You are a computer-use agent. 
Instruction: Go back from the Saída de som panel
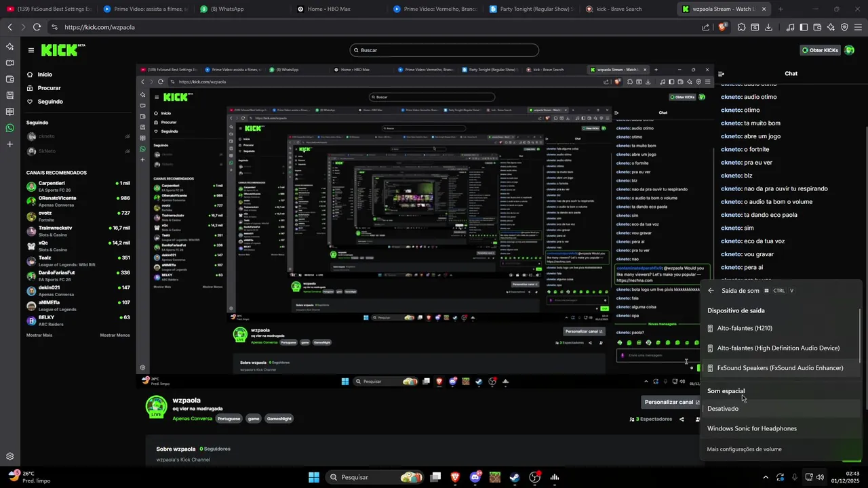point(711,291)
